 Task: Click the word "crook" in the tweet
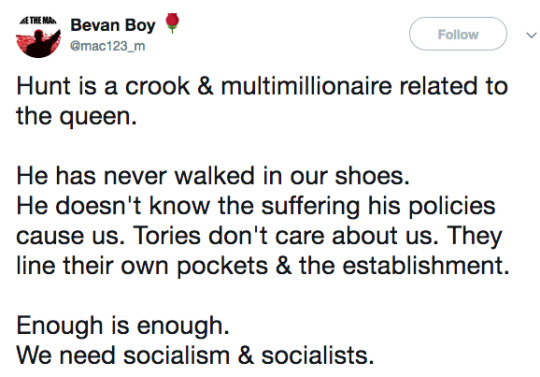pyautogui.click(x=157, y=86)
